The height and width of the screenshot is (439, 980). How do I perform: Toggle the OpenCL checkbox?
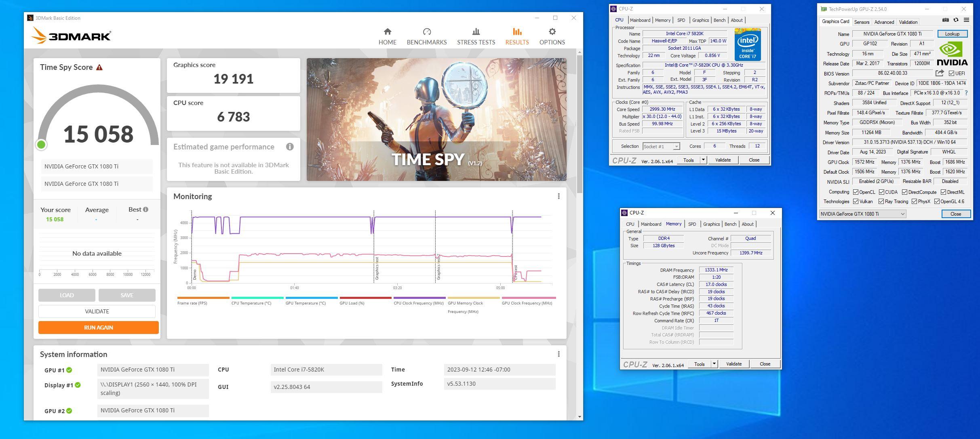[856, 192]
